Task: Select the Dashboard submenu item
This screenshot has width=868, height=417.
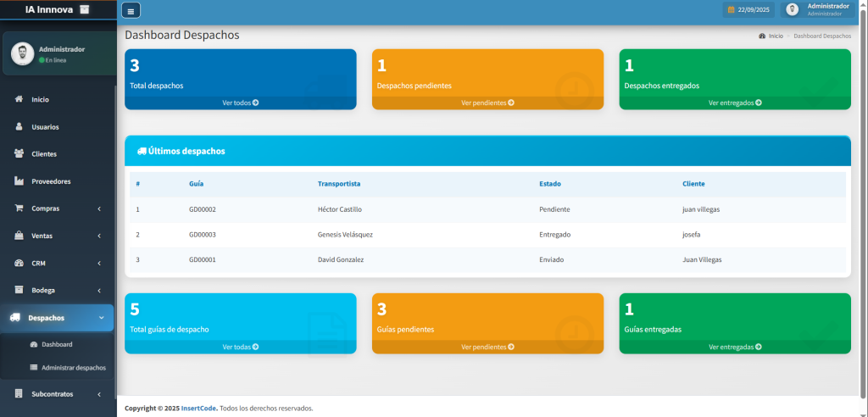Action: pos(57,344)
